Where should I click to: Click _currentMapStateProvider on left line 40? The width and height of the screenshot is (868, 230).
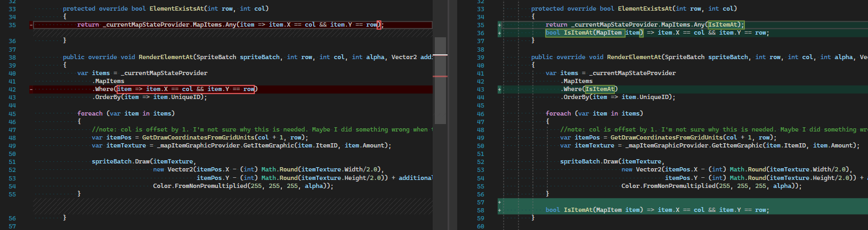pos(164,73)
